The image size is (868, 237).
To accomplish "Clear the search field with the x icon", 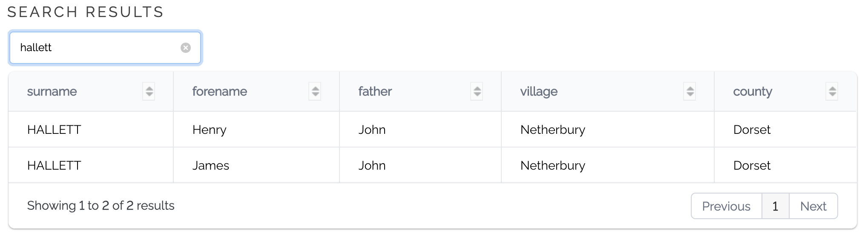I will tap(185, 48).
